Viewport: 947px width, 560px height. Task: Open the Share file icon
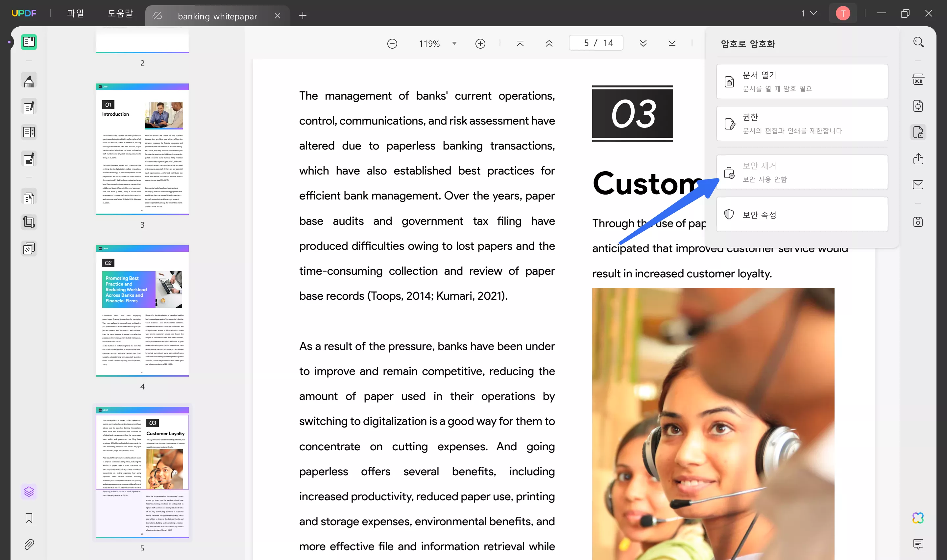tap(918, 159)
